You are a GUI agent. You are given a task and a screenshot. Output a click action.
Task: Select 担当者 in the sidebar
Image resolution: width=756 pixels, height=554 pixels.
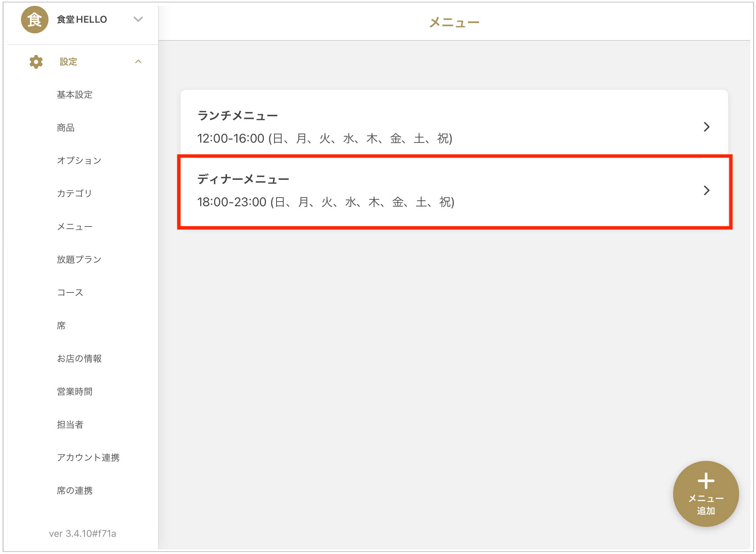click(x=70, y=424)
